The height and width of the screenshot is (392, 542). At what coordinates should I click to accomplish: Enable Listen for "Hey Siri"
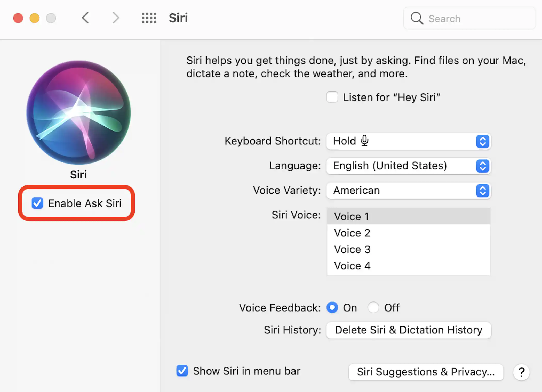tap(332, 97)
